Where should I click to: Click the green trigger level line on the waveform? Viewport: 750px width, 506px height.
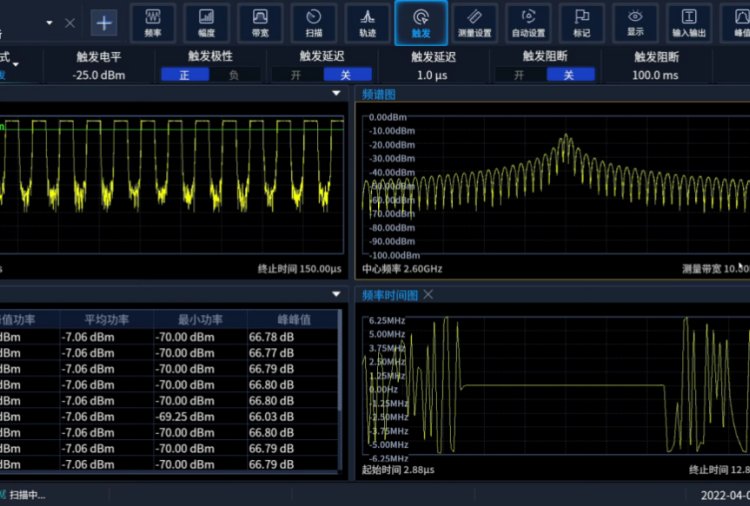point(172,130)
